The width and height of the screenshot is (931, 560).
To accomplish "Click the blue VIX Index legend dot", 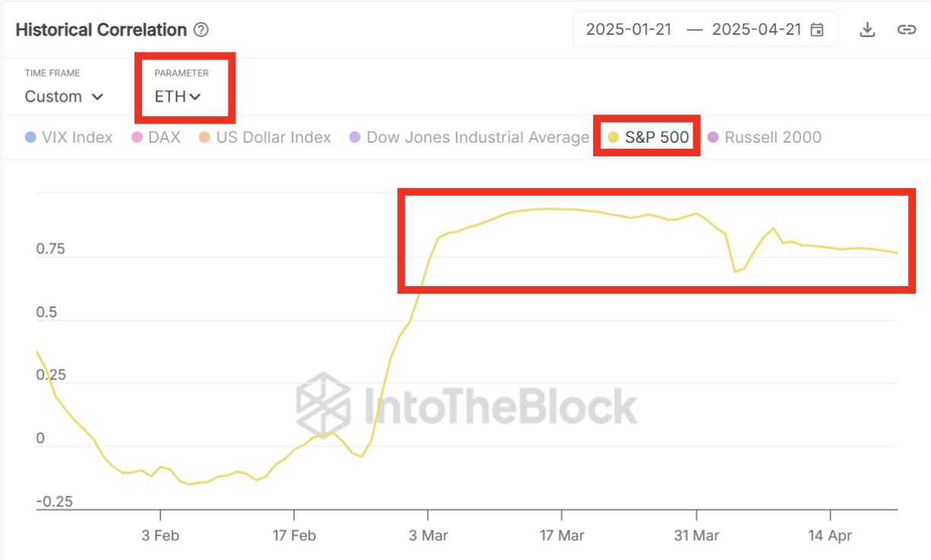I will pyautogui.click(x=29, y=137).
